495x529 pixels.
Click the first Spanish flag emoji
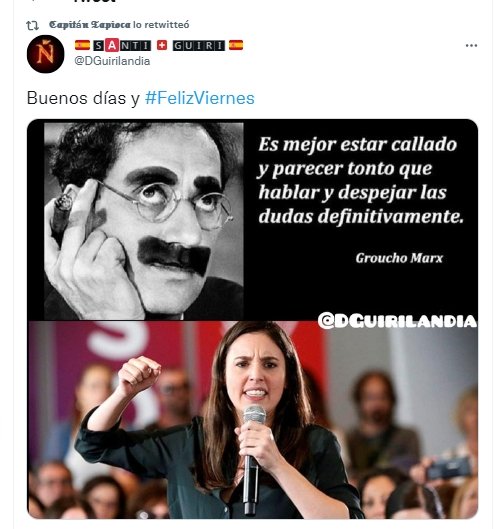82,45
